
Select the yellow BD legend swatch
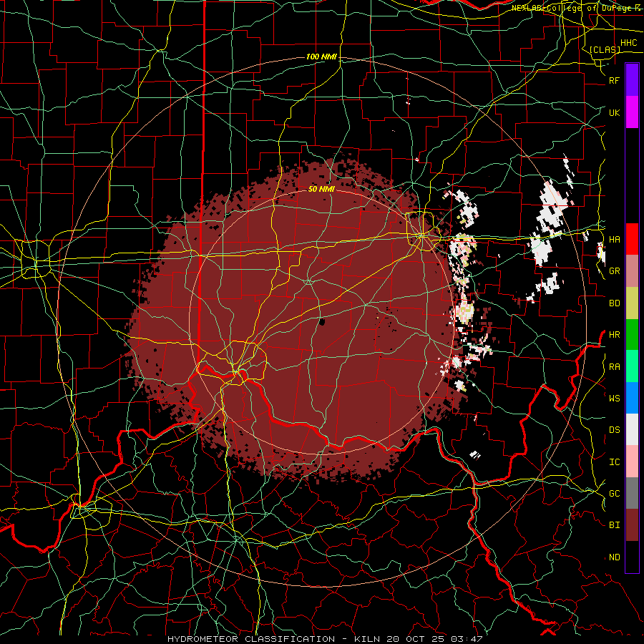pyautogui.click(x=632, y=303)
